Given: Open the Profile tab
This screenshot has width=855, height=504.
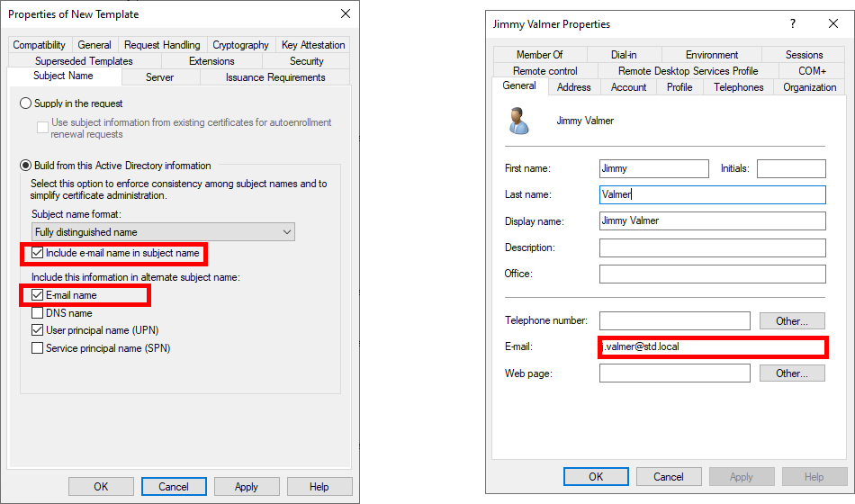Looking at the screenshot, I should coord(679,87).
